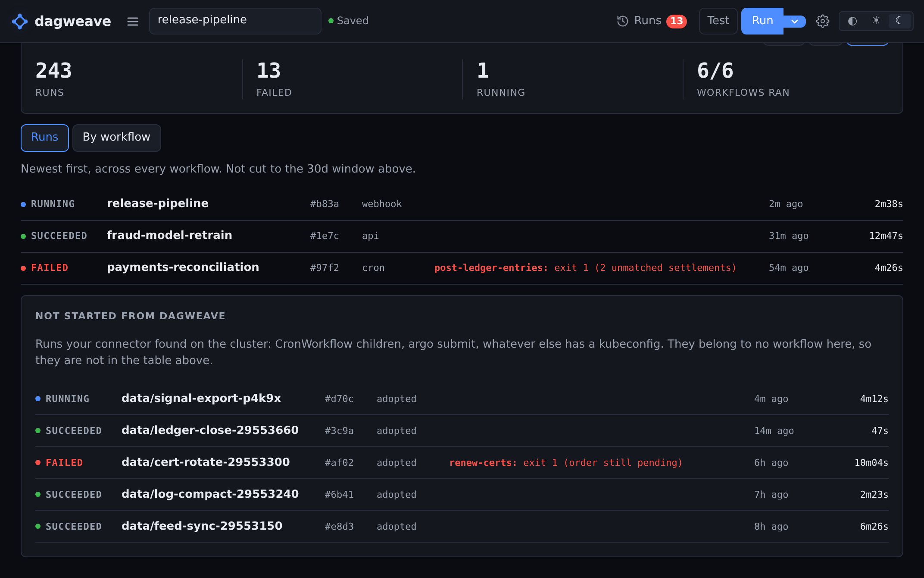Click run id #d70c

pyautogui.click(x=339, y=399)
